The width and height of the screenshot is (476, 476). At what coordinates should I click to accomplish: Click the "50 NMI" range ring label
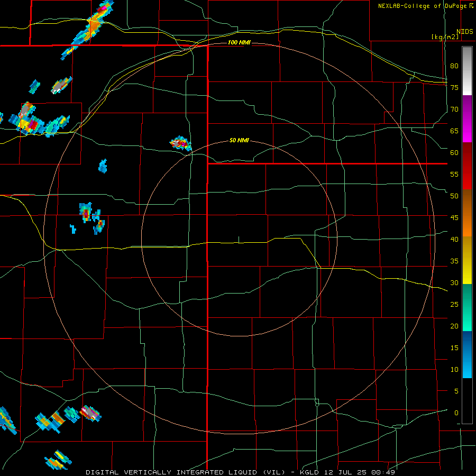[239, 140]
